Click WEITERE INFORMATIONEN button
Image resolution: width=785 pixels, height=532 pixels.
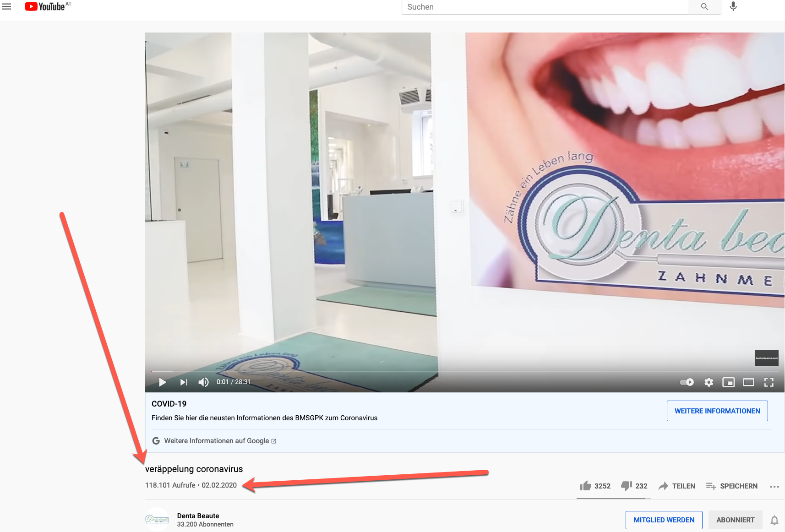(x=717, y=411)
